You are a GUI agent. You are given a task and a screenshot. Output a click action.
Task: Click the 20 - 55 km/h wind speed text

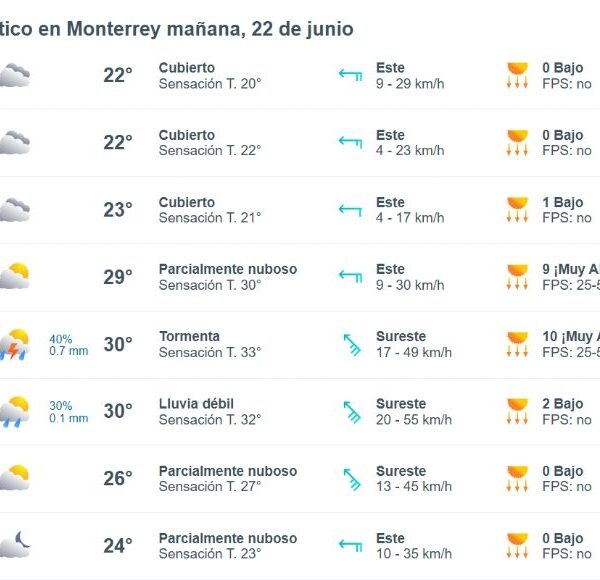(414, 420)
